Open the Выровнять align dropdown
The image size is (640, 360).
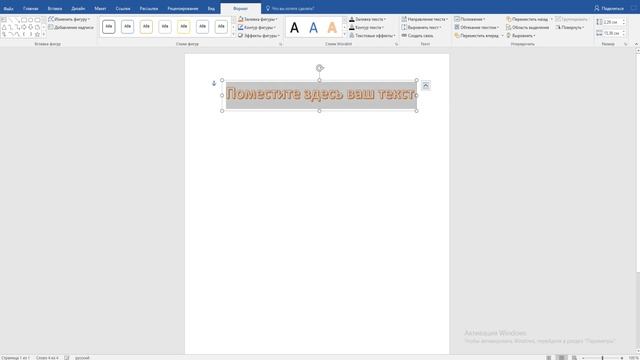coord(521,36)
